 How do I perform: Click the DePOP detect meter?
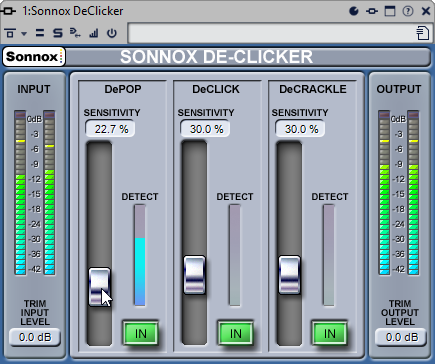140,255
